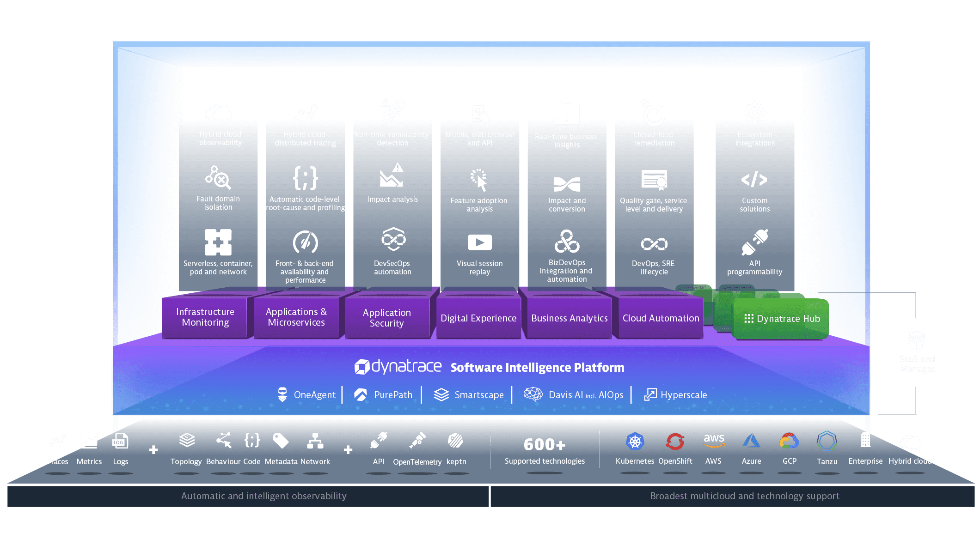Click the Azure logo
980x551 pixels.
click(752, 441)
